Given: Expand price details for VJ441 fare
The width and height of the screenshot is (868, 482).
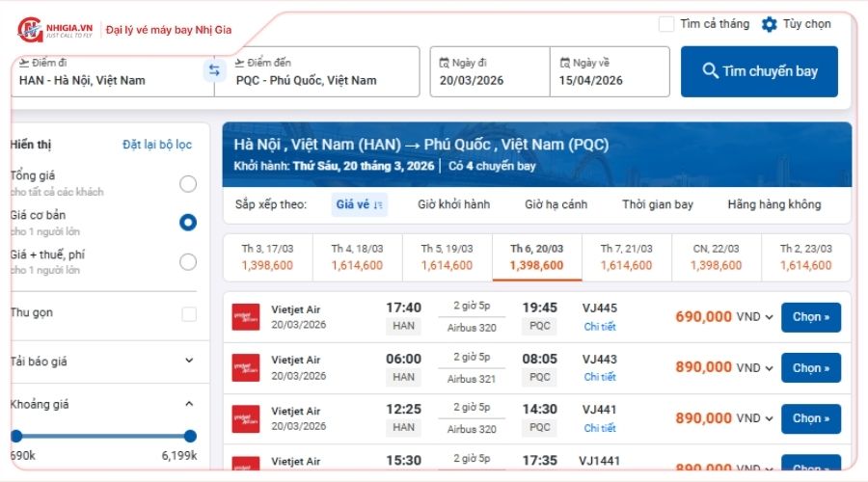Looking at the screenshot, I should pos(769,419).
